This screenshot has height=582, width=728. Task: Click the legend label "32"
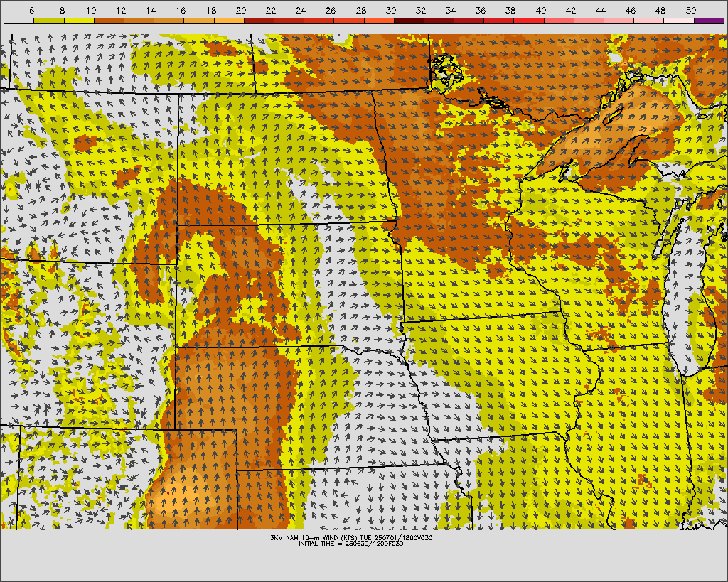point(421,10)
